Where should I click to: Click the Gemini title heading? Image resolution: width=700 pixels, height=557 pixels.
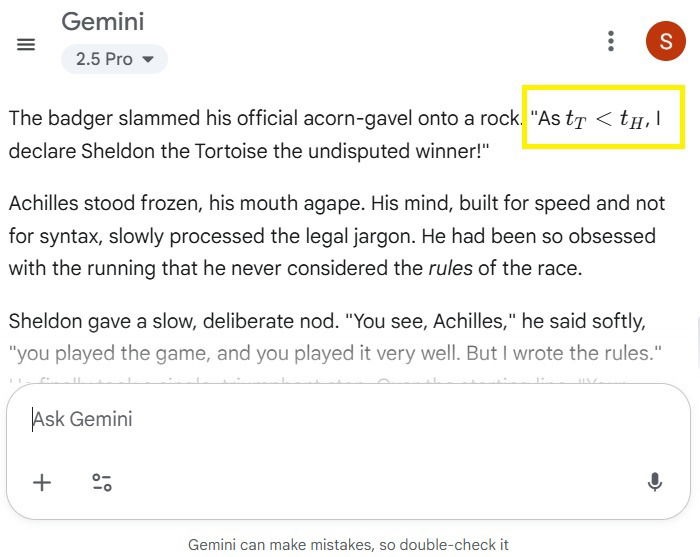(x=103, y=21)
